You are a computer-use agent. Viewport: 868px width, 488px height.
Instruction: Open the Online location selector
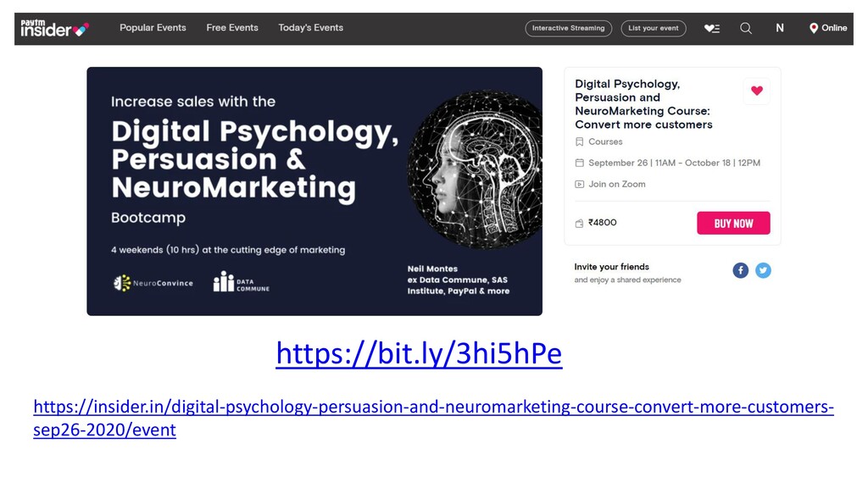[x=828, y=28]
